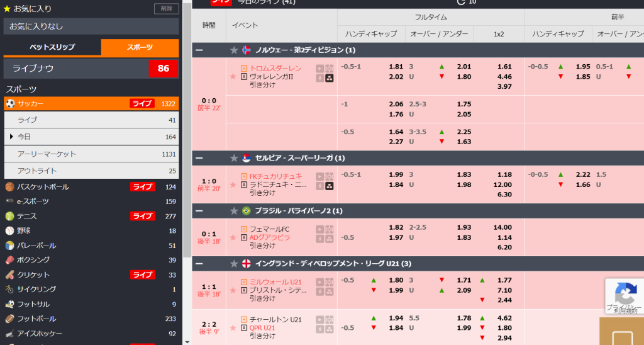Select the 1.81 handicap odds for トロムスダーレン

click(x=396, y=66)
